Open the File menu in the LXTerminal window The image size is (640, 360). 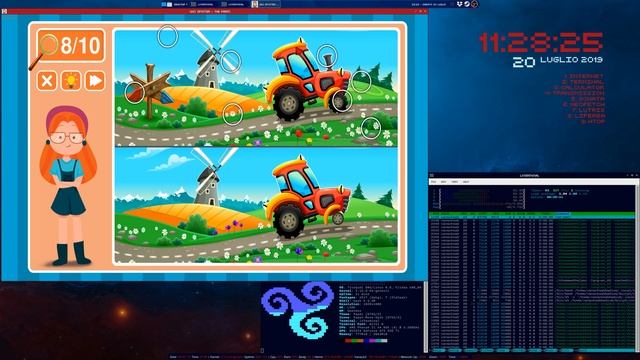[x=433, y=182]
